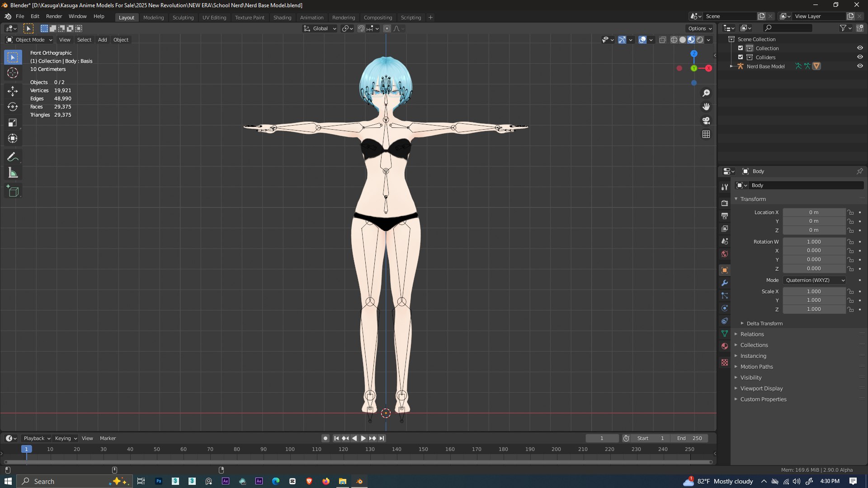Open the Object Mode dropdown
The image size is (868, 488).
(x=29, y=40)
